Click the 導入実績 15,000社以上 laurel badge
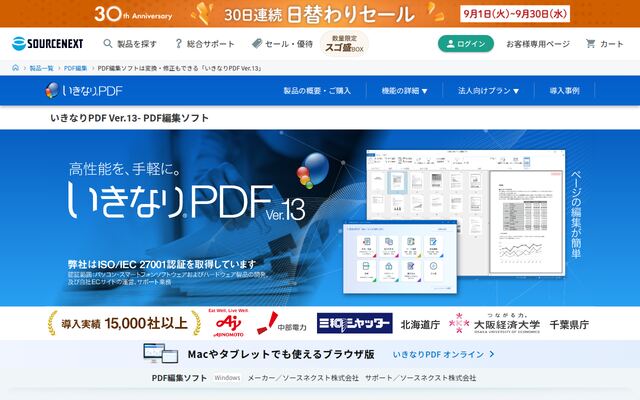This screenshot has width=640, height=400. [124, 323]
